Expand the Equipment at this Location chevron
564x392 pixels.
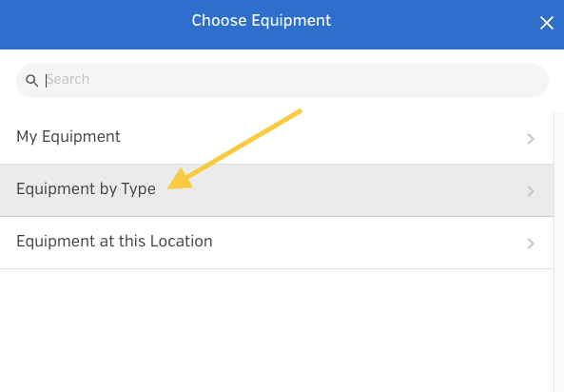(x=531, y=244)
